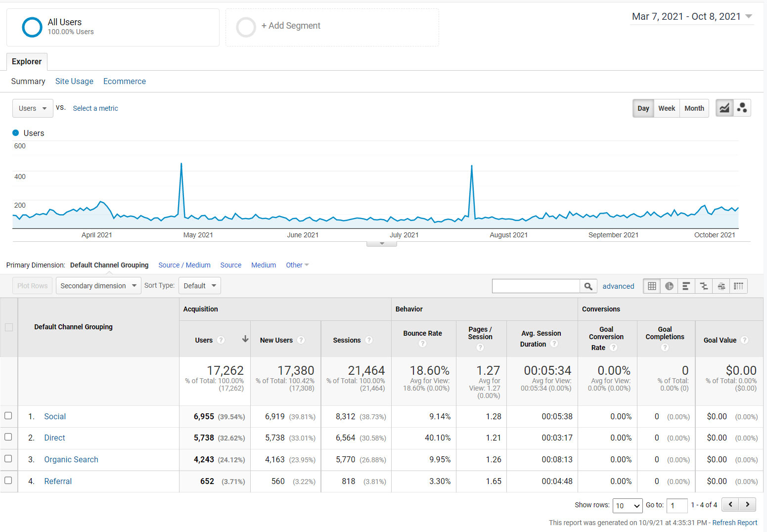Image resolution: width=767 pixels, height=532 pixels.
Task: Open the Show rows dropdown
Action: pyautogui.click(x=628, y=505)
